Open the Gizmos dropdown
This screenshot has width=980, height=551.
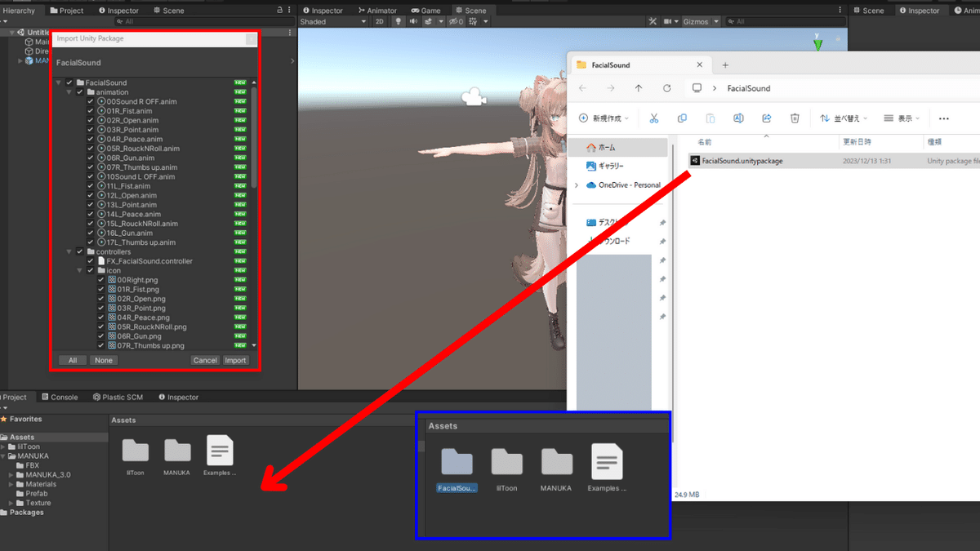tap(701, 22)
